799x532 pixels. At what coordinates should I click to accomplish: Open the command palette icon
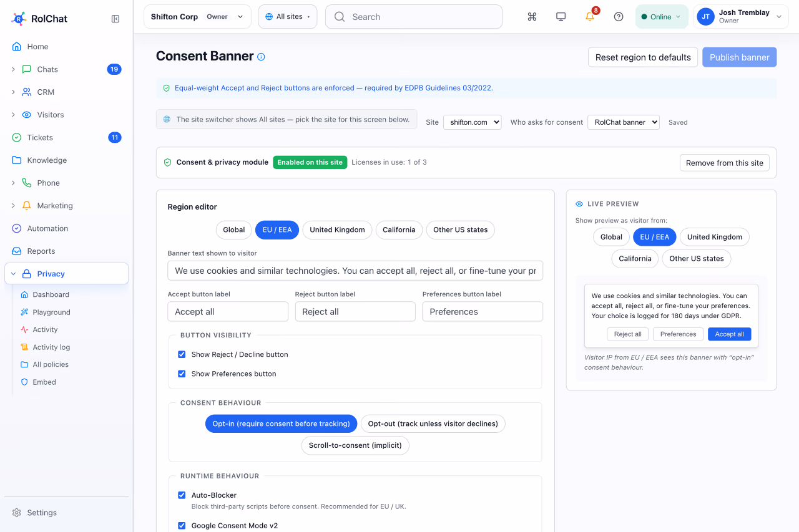pos(532,17)
